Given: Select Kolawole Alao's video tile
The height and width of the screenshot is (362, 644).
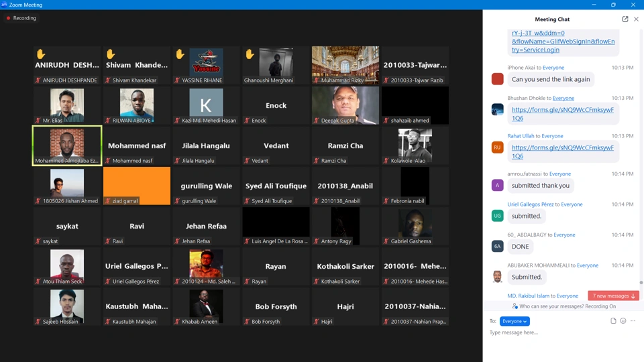Looking at the screenshot, I should click(415, 145).
